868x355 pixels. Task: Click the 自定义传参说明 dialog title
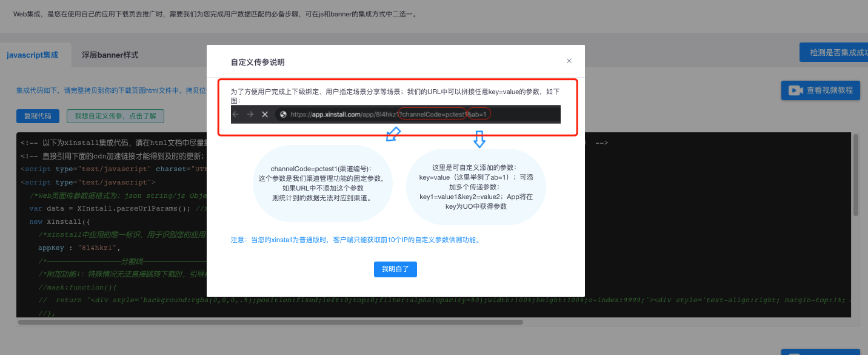pos(258,62)
